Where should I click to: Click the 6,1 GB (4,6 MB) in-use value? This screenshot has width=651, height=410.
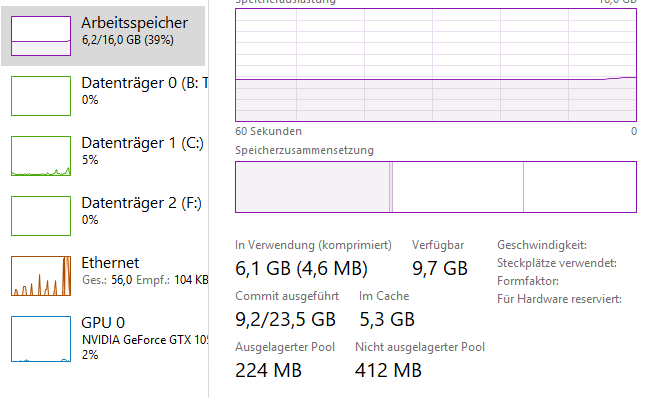[x=301, y=268]
